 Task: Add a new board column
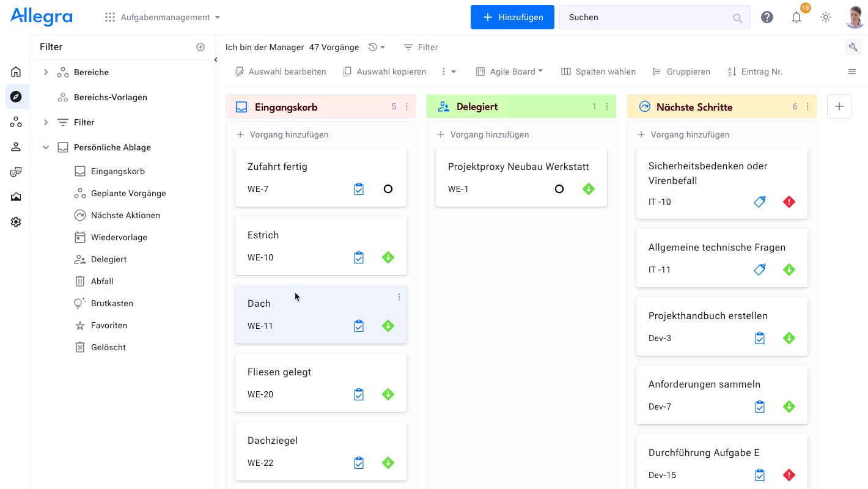click(x=839, y=106)
